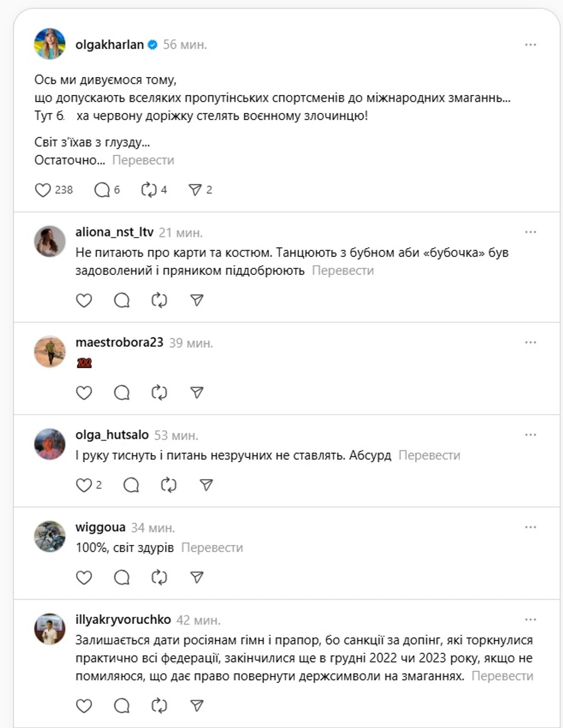563x728 pixels.
Task: Repost olgakharlan's post
Action: coord(149,190)
